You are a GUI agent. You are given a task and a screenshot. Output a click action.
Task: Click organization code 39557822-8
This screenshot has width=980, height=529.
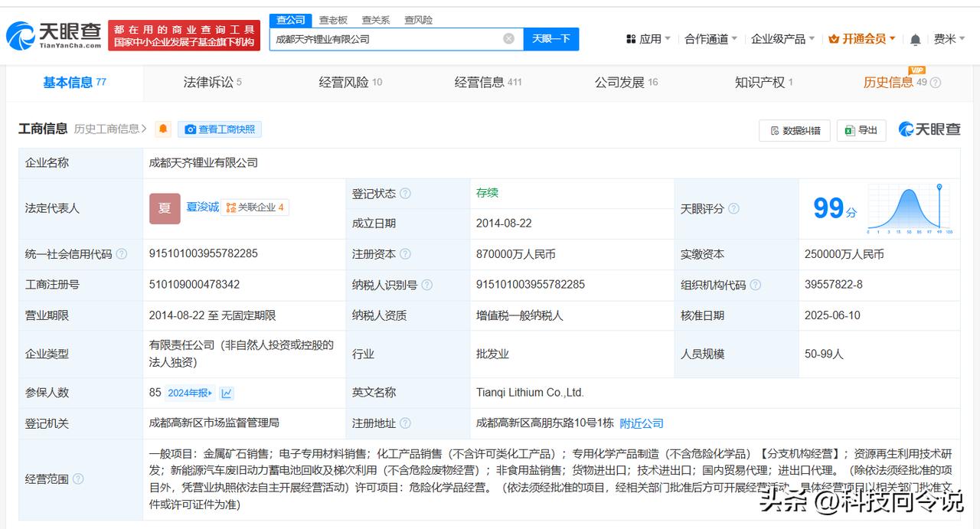click(x=834, y=285)
